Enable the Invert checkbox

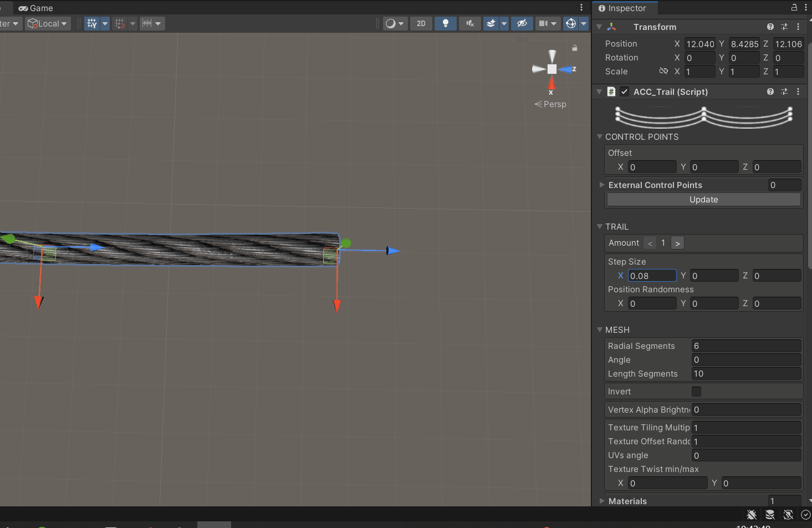tap(696, 392)
